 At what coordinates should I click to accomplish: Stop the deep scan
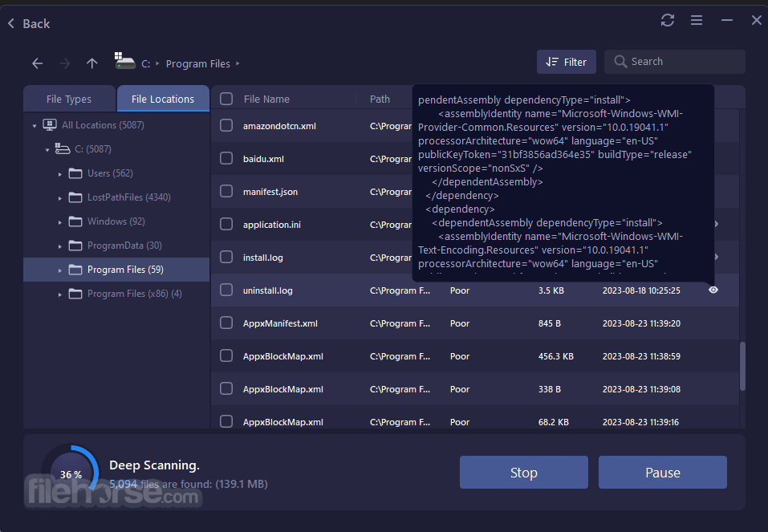point(523,473)
